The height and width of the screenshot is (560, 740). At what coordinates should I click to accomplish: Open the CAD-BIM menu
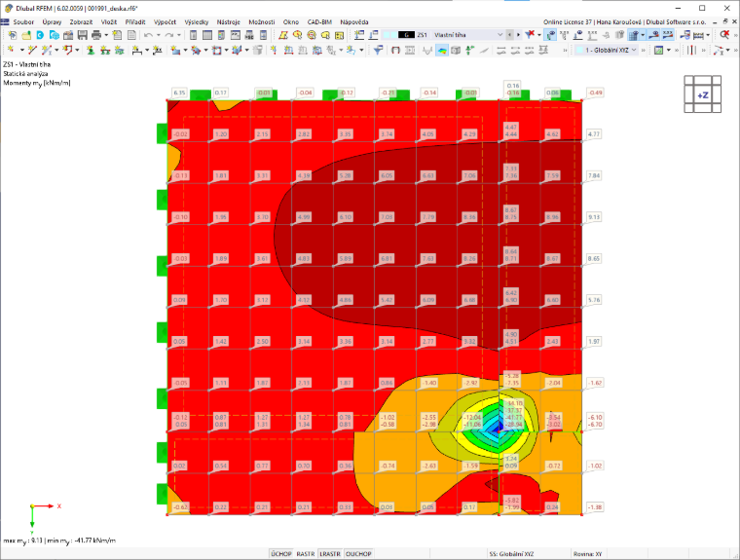coord(319,21)
